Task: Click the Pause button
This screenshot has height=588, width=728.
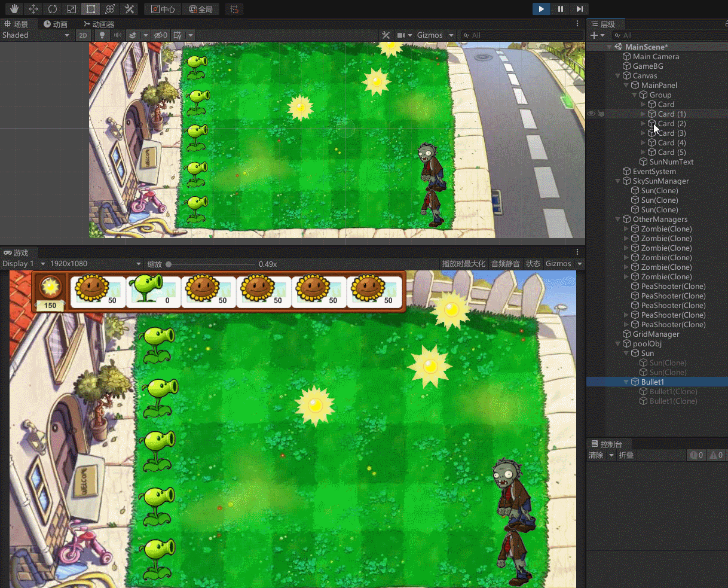Action: pos(560,9)
